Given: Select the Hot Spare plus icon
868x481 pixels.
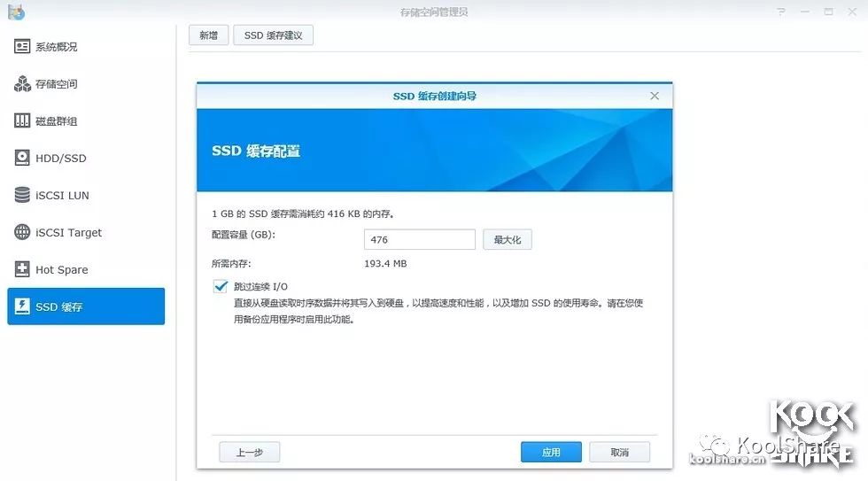Looking at the screenshot, I should click(22, 269).
